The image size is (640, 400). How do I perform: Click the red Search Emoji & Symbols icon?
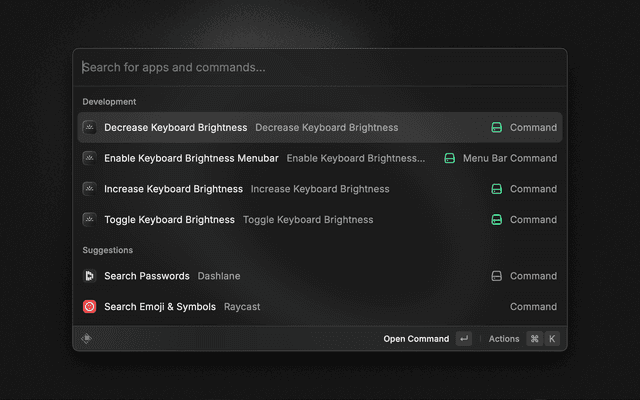tap(89, 307)
